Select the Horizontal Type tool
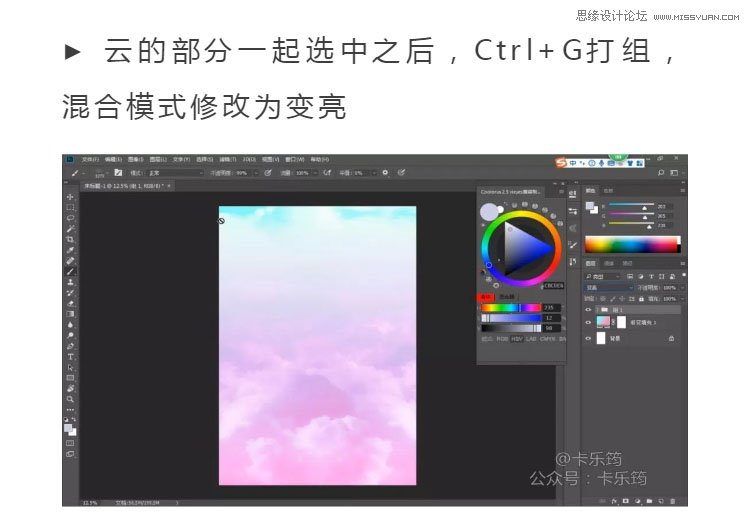Image resolution: width=750 pixels, height=525 pixels. (x=70, y=357)
